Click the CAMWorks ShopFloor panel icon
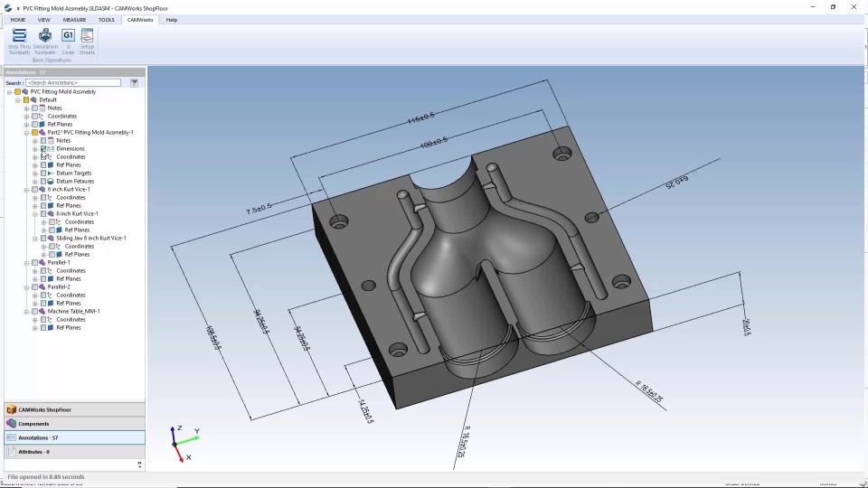 pos(11,410)
